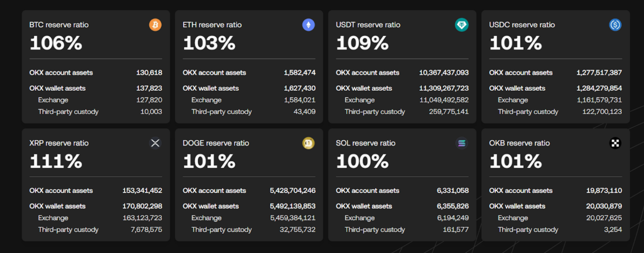
Task: Click the Dogecoin icon
Action: 308,143
